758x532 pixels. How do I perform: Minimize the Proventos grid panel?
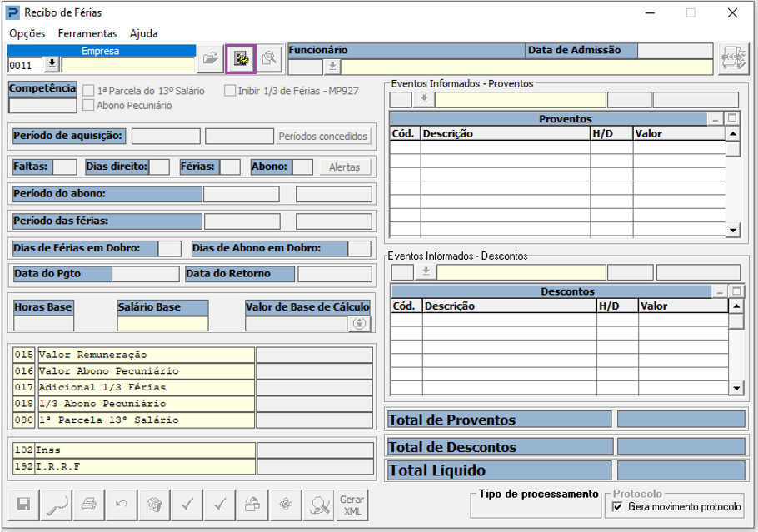[x=715, y=118]
